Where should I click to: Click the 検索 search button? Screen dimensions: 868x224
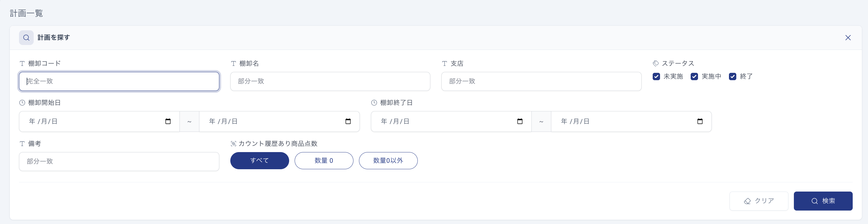coord(823,201)
